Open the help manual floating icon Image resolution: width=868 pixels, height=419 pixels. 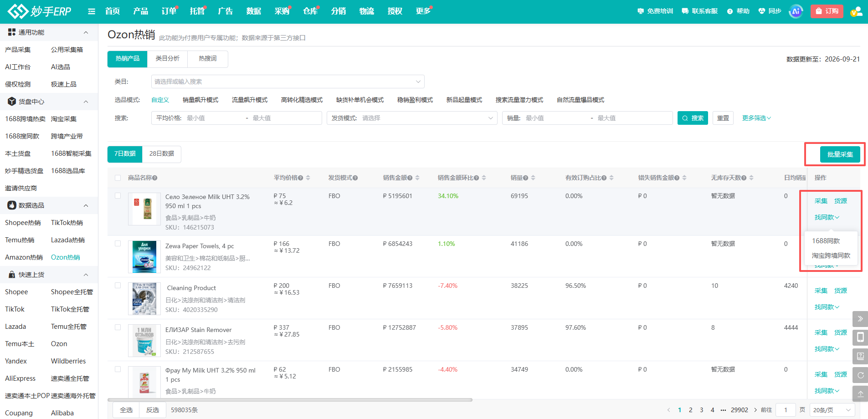point(860,356)
